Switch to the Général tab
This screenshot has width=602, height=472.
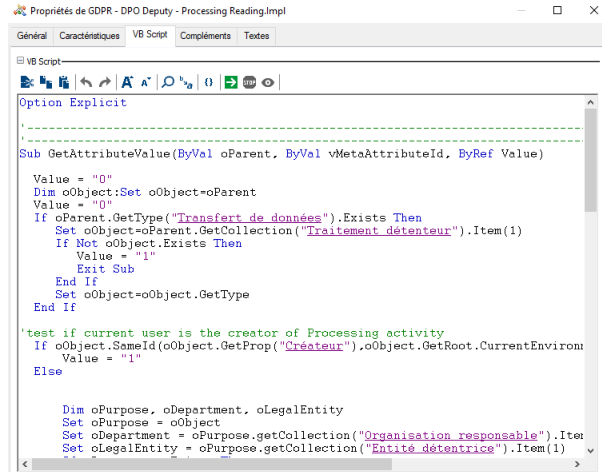pyautogui.click(x=30, y=36)
